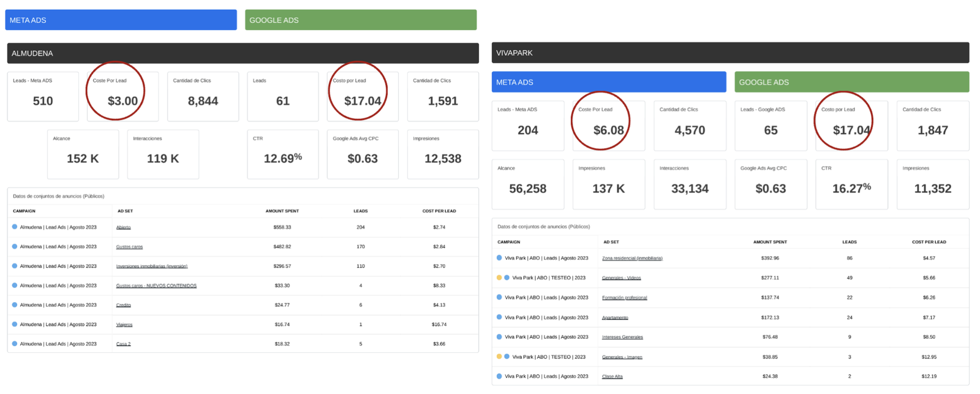Open the META ADS header above ALMUDENA
The height and width of the screenshot is (394, 980).
tap(121, 20)
